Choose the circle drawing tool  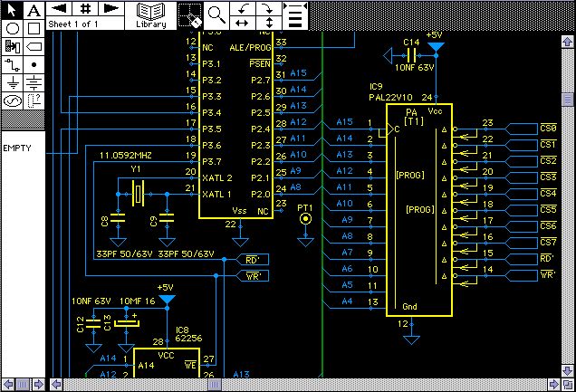tap(12, 28)
